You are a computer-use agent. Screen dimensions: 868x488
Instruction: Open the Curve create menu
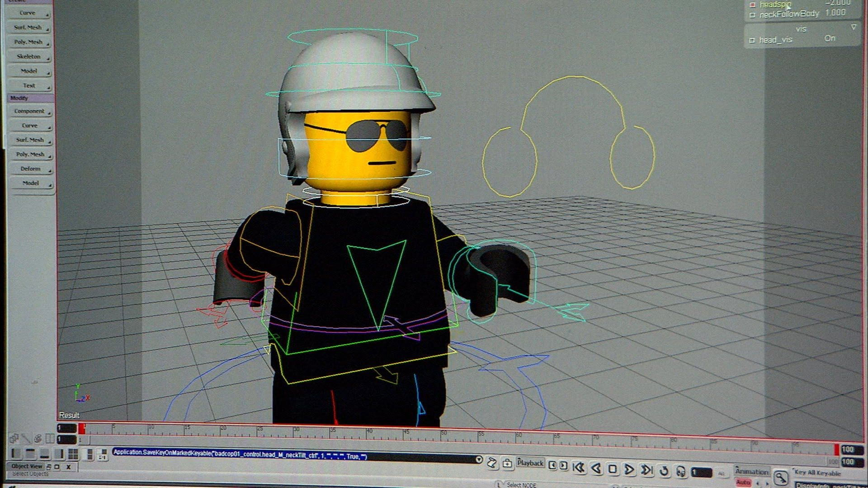tap(28, 13)
